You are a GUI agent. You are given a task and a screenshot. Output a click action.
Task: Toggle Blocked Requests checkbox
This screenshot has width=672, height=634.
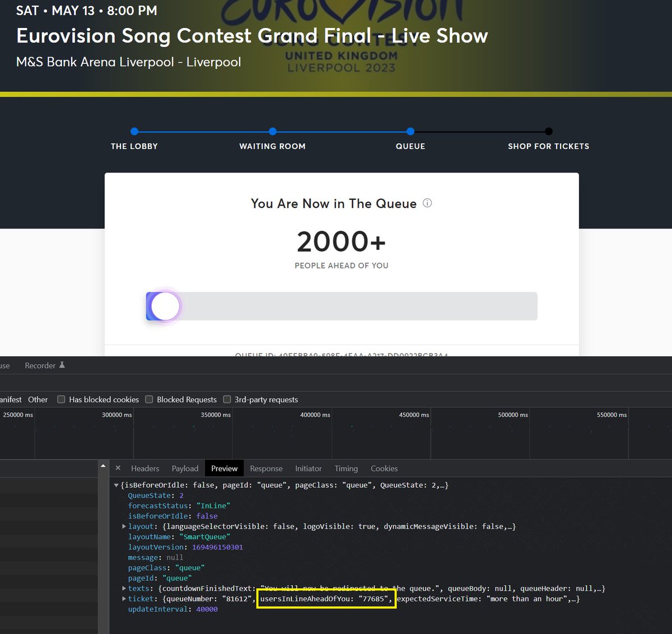149,399
